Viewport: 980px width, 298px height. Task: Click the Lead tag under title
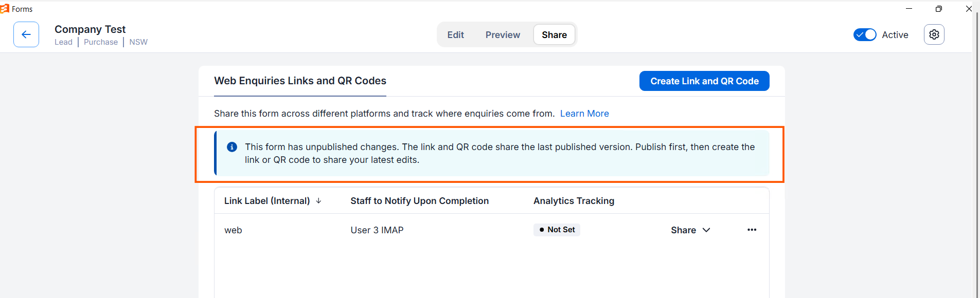(x=63, y=42)
